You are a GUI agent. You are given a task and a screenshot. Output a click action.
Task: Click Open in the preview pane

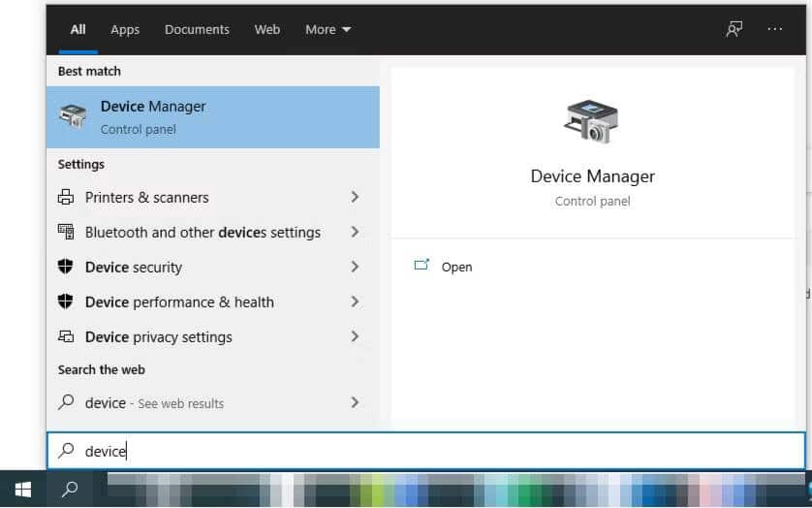pyautogui.click(x=456, y=267)
